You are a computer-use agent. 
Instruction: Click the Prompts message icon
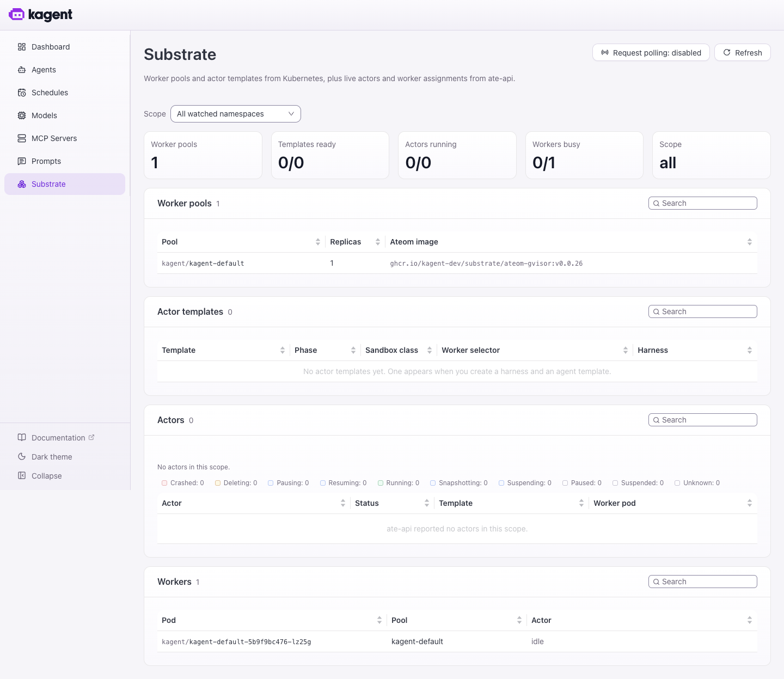pos(22,161)
